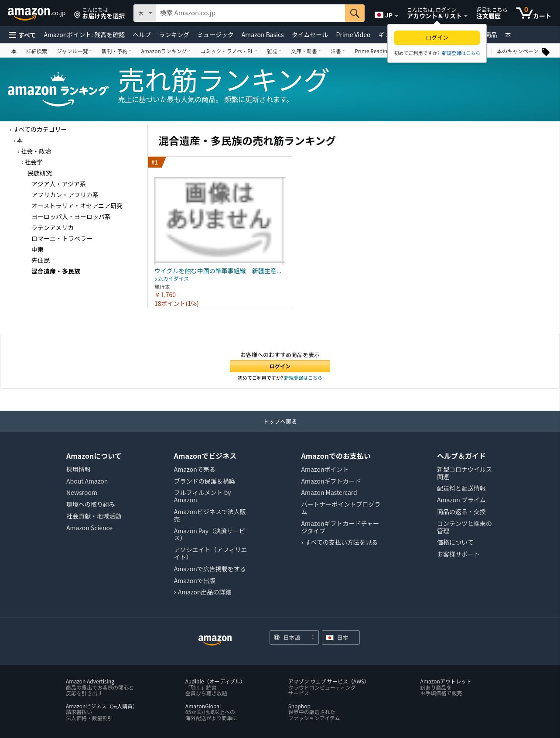Open the 洋書 dropdown menu
The image size is (560, 738).
[x=338, y=51]
